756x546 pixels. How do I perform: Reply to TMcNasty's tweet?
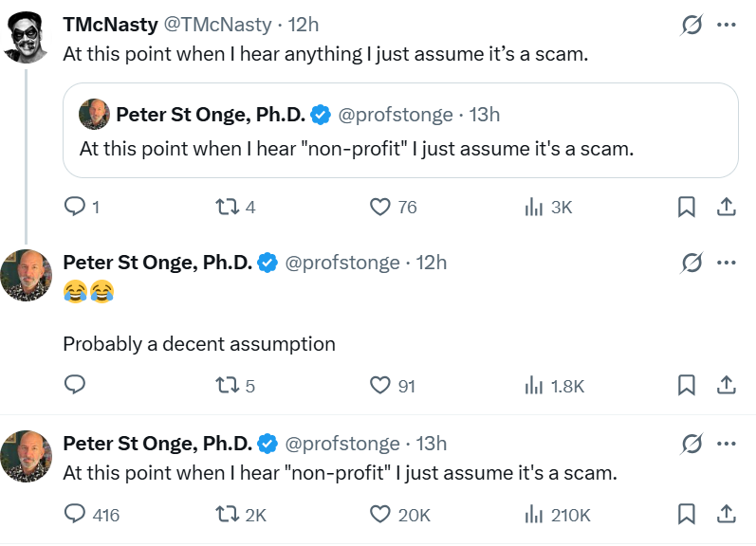click(x=75, y=206)
